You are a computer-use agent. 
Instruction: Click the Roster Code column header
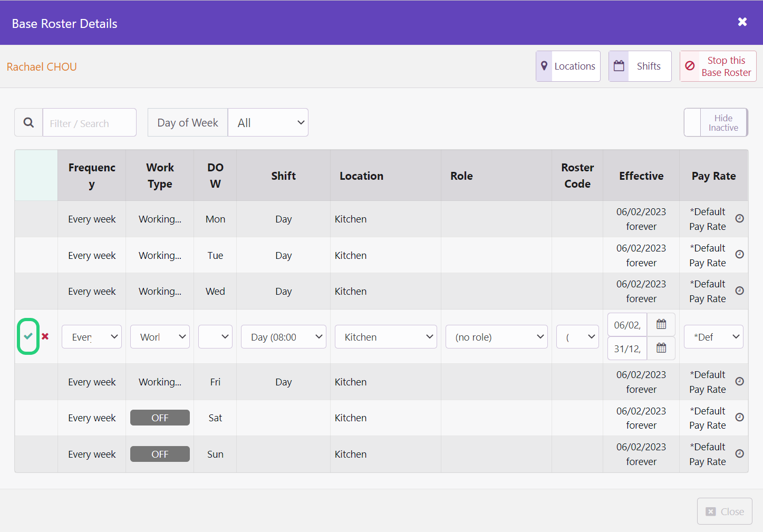pyautogui.click(x=577, y=176)
